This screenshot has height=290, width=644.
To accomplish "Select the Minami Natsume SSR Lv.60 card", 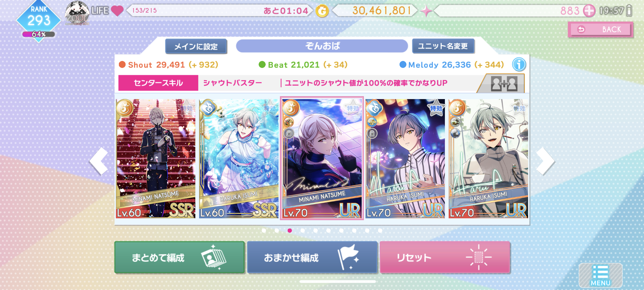I will point(156,158).
